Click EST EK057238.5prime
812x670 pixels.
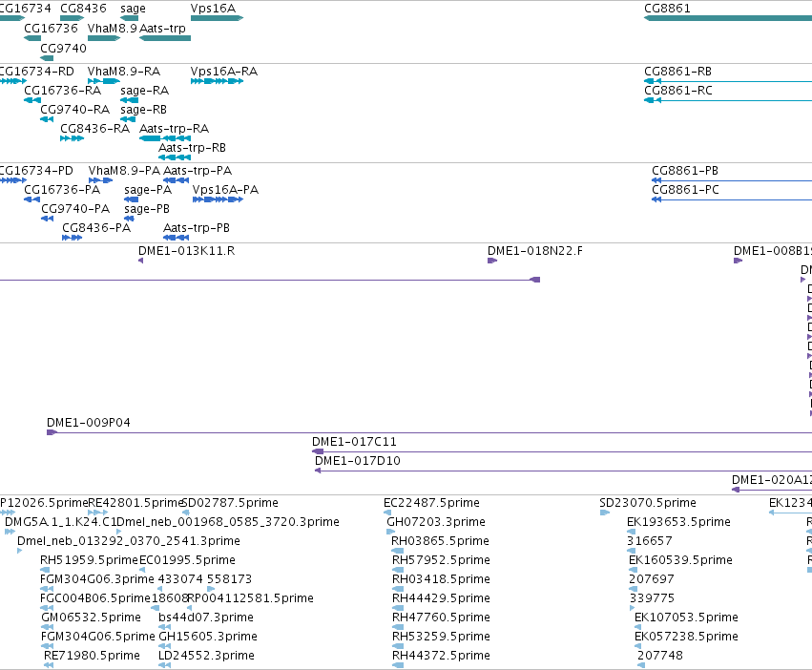[x=638, y=647]
